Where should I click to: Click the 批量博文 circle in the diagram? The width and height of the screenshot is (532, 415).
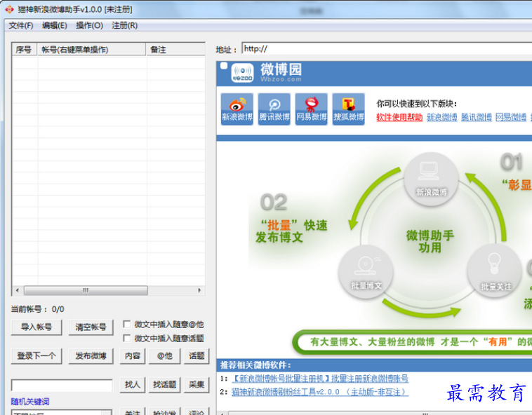366,272
